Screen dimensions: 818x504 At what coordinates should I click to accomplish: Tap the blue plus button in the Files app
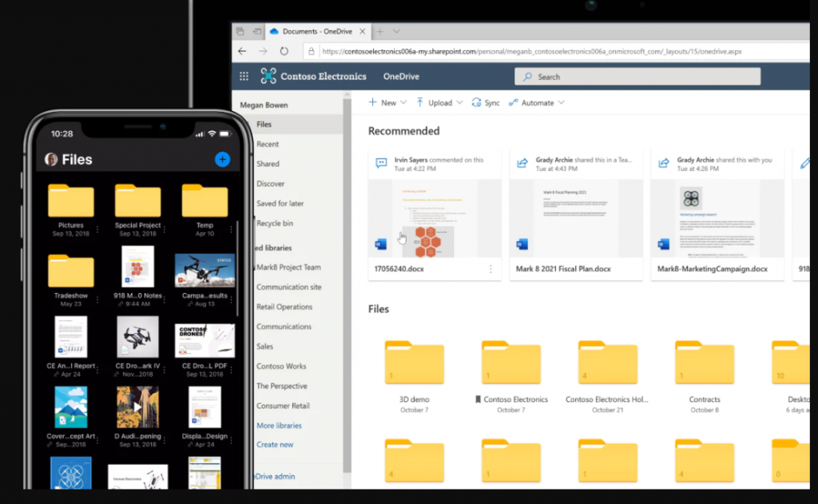point(222,159)
